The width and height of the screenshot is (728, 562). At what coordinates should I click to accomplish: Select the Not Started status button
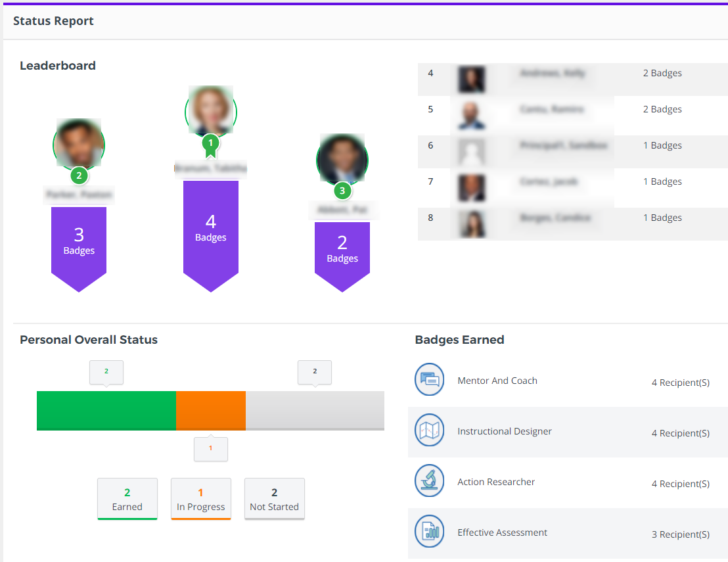click(x=274, y=499)
